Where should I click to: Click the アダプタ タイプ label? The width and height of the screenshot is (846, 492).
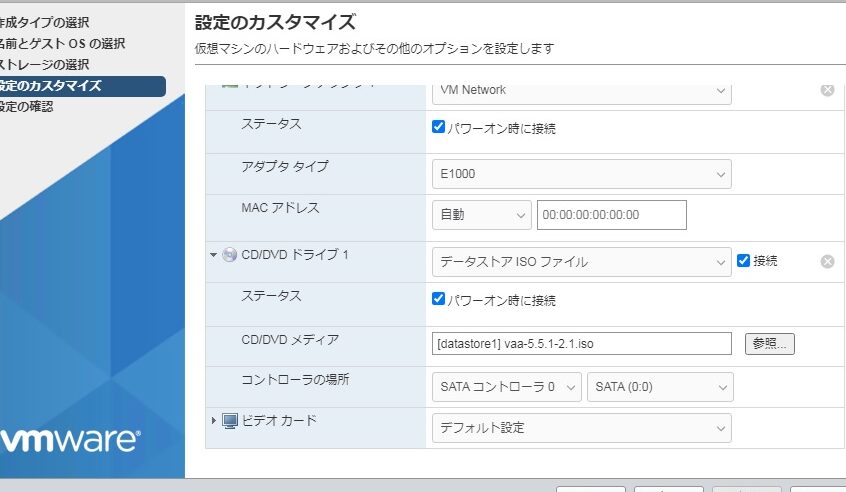pos(284,167)
